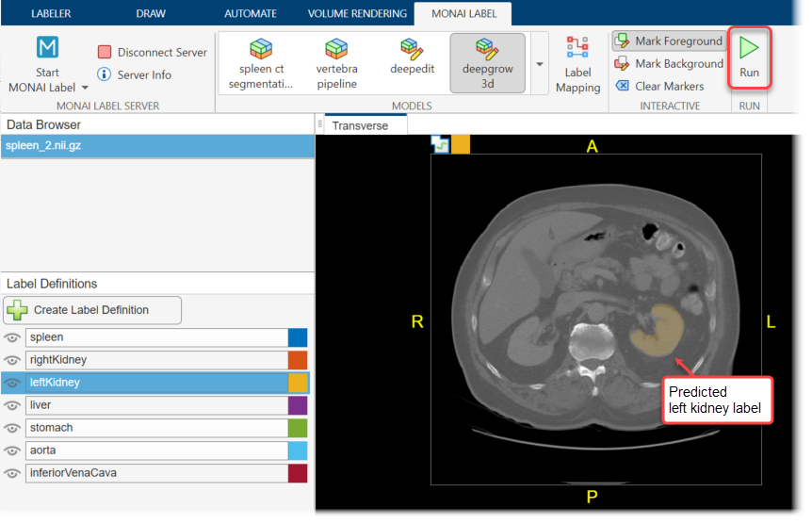The image size is (812, 524).
Task: Click the panel grip left of Transverse tab
Action: click(319, 124)
